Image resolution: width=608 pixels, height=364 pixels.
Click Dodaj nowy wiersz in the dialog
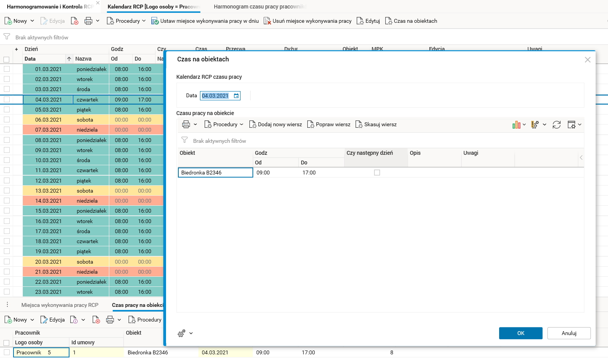click(276, 124)
